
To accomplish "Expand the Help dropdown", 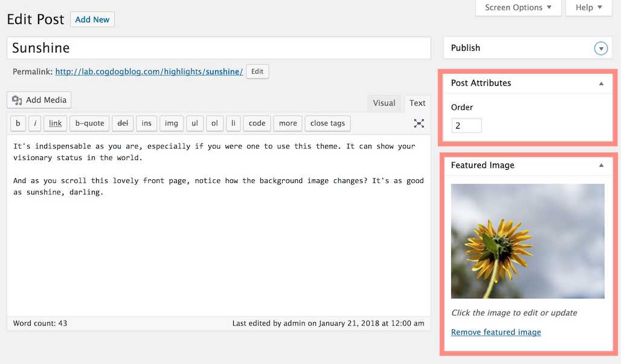I will coord(588,7).
